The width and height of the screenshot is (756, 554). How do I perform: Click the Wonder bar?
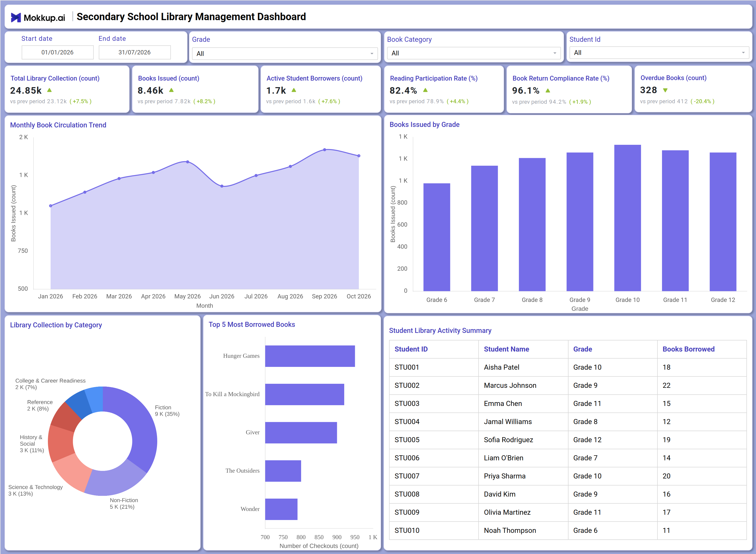click(281, 509)
